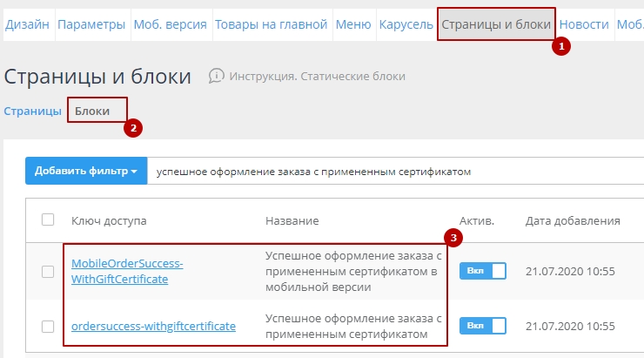Select the Карусель tab
644x358 pixels.
(406, 24)
